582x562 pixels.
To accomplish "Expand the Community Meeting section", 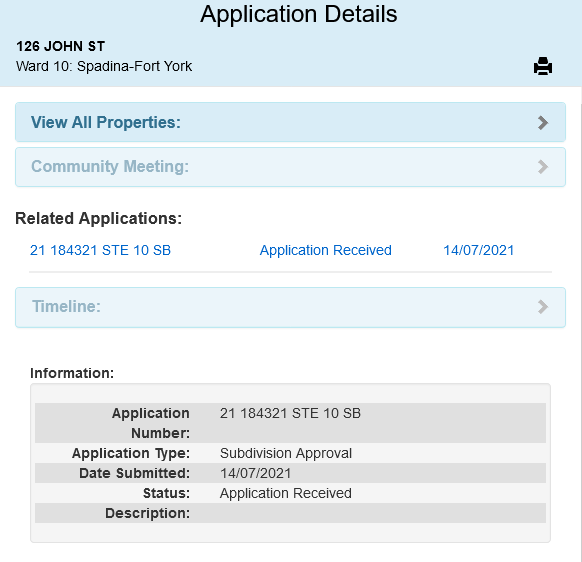I will click(x=290, y=167).
